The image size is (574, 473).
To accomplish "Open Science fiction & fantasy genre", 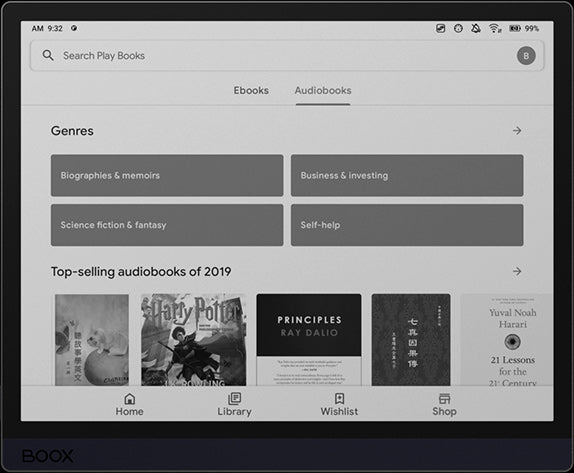I will [x=167, y=225].
